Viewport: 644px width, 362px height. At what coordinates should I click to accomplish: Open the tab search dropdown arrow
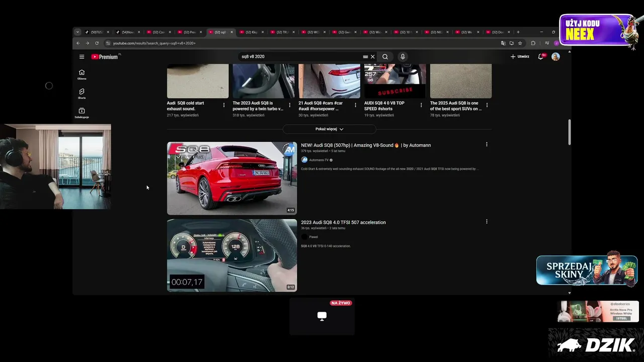tap(77, 32)
